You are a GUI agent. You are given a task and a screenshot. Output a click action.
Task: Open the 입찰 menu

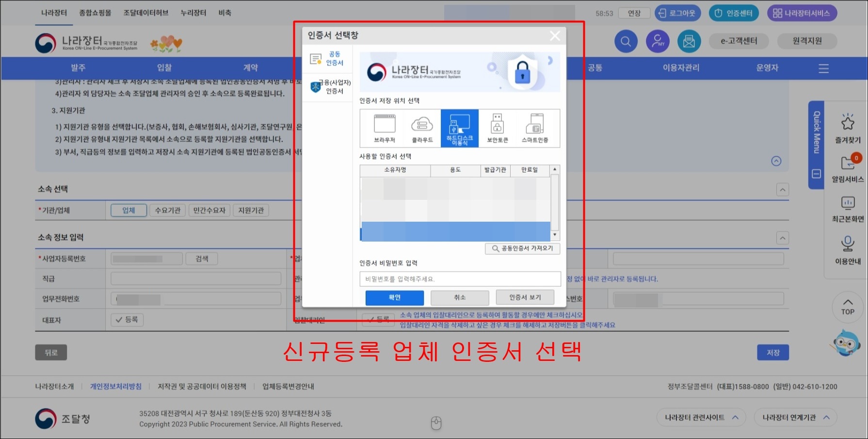click(x=164, y=67)
